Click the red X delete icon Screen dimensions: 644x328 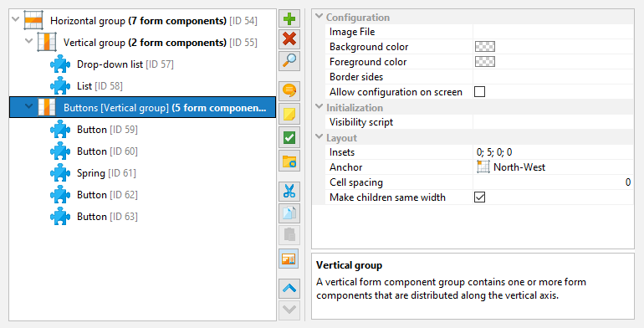(289, 39)
